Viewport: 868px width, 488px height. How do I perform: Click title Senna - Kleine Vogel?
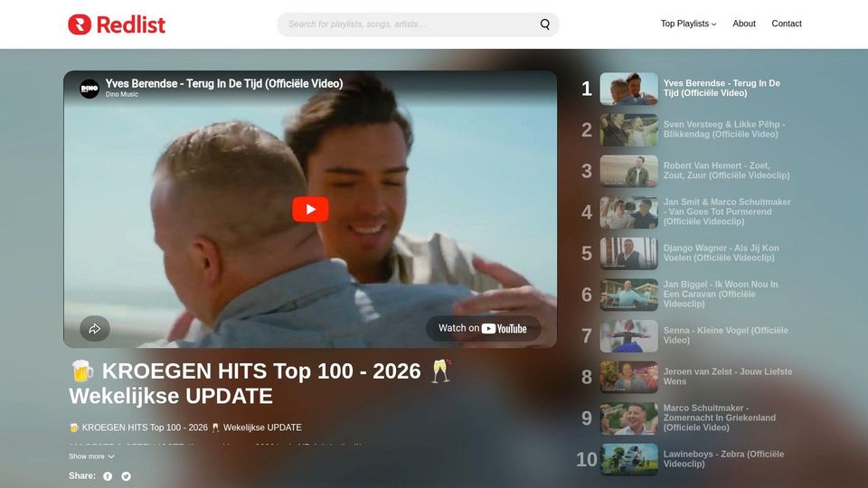click(726, 335)
